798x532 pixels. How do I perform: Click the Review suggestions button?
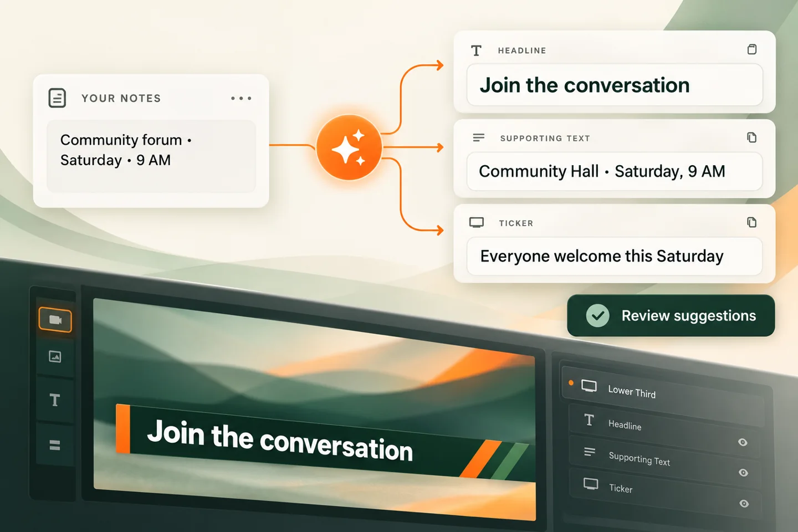click(x=671, y=315)
